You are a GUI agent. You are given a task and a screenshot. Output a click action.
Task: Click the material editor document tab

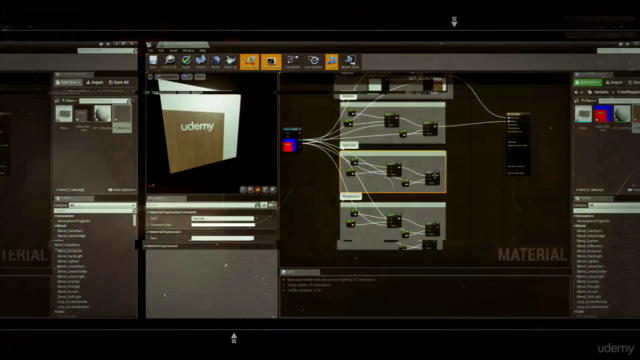(182, 44)
